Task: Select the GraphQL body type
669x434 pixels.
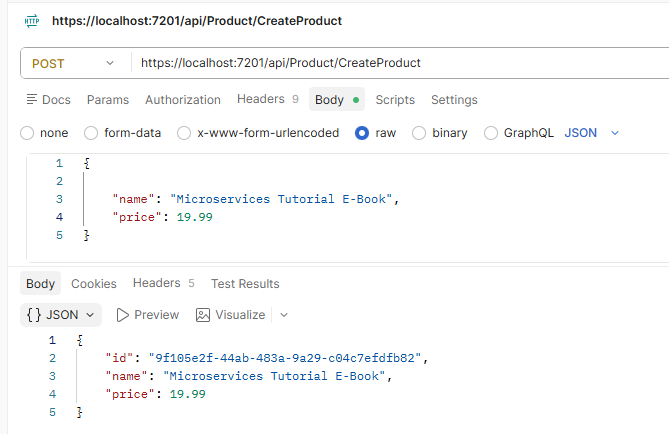Action: click(519, 133)
